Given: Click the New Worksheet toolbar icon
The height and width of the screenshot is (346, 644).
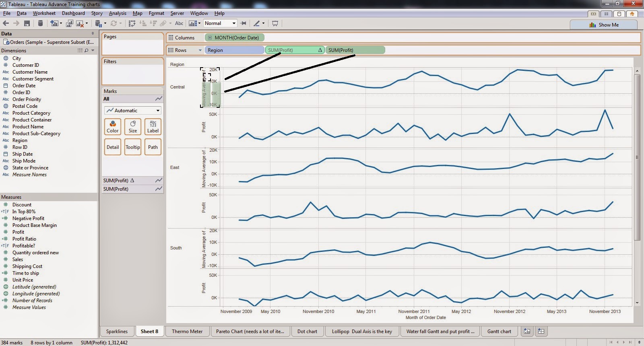Looking at the screenshot, I should click(x=54, y=23).
